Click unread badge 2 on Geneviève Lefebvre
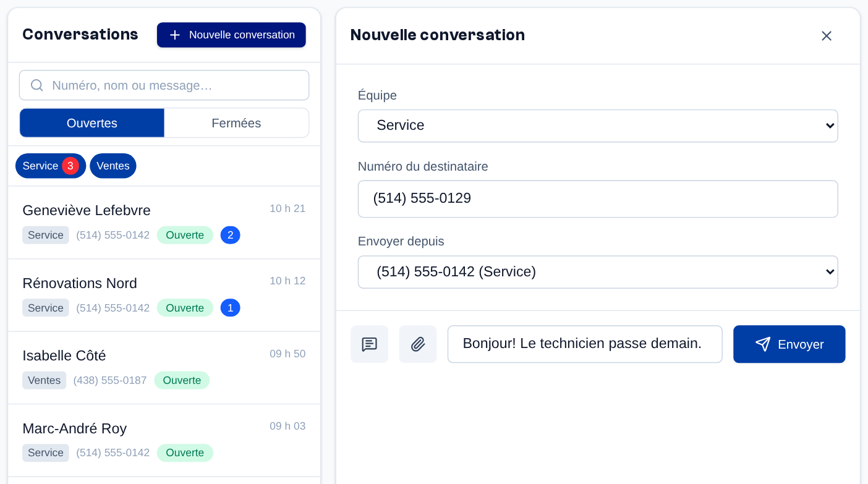The height and width of the screenshot is (484, 868). pos(230,235)
